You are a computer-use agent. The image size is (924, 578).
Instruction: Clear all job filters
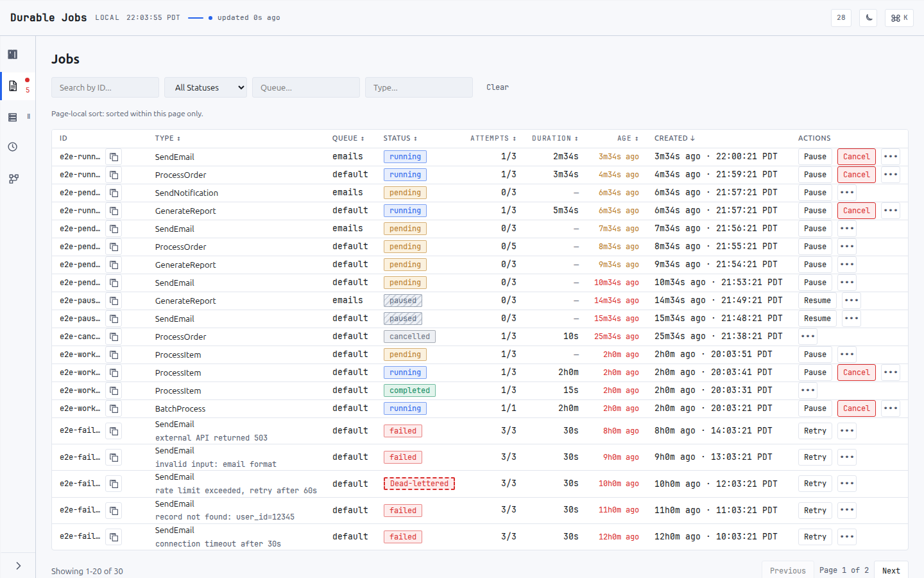[497, 87]
